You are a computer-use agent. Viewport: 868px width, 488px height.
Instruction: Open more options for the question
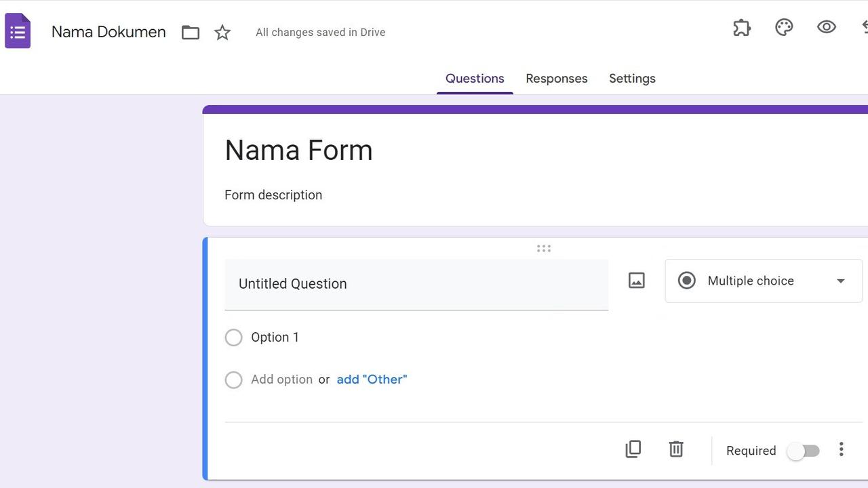pos(841,449)
